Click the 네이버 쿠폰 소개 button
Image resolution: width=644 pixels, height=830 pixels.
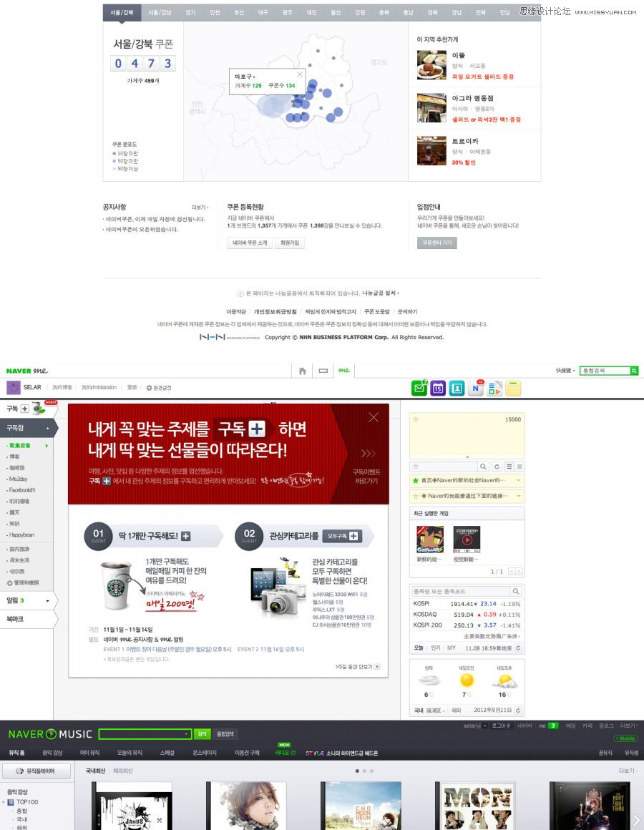[250, 243]
